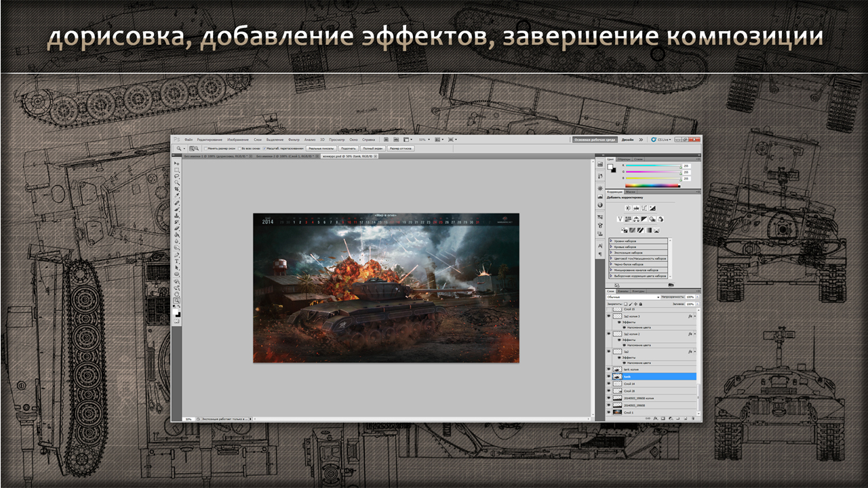Screen dimensions: 868x488
Task: Click the 'Полный экран' button
Action: [373, 148]
